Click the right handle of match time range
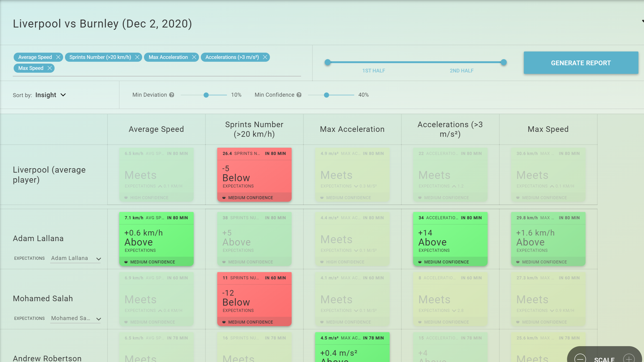 pyautogui.click(x=504, y=62)
